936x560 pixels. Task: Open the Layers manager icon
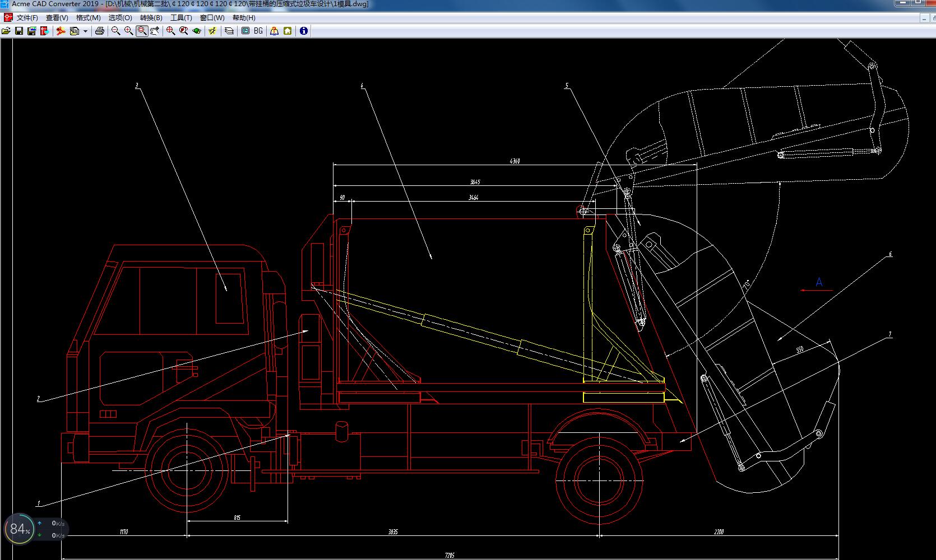(229, 31)
